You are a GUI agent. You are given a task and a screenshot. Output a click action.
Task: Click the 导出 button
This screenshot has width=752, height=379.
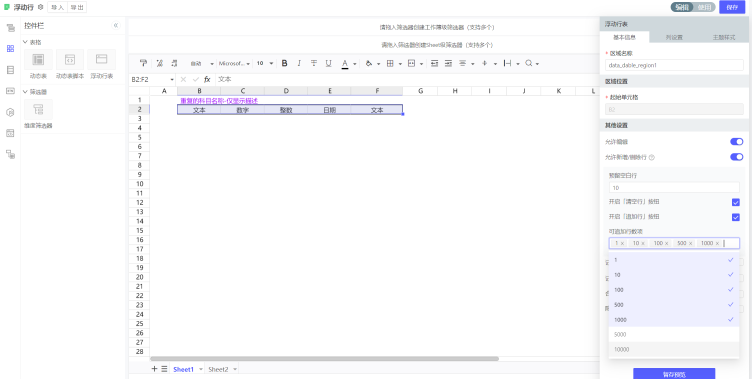point(77,7)
